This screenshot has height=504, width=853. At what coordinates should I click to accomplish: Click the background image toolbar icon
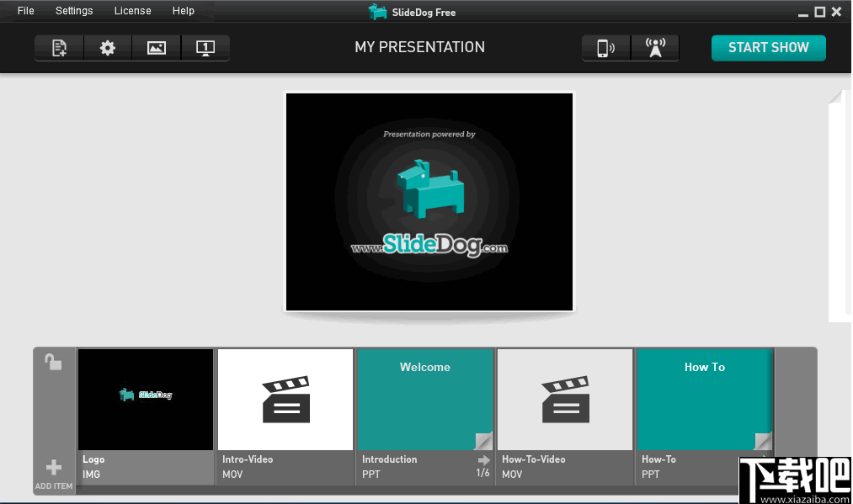point(157,48)
